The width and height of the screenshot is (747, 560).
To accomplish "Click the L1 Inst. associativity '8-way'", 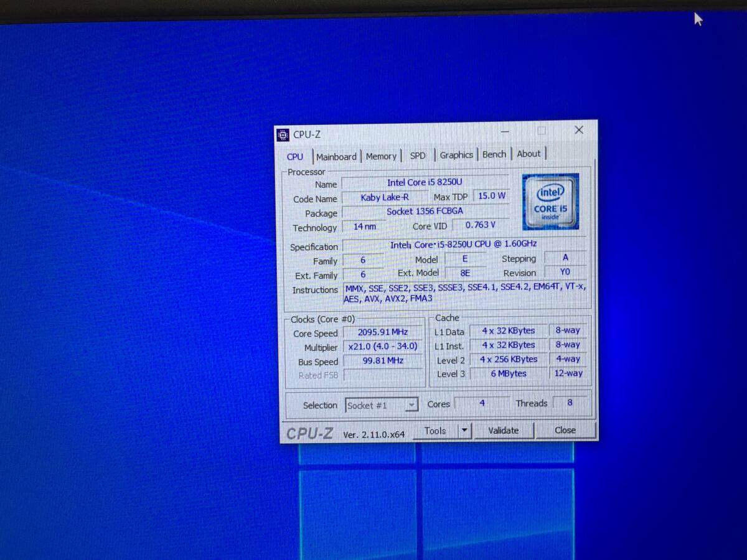I will pos(568,345).
